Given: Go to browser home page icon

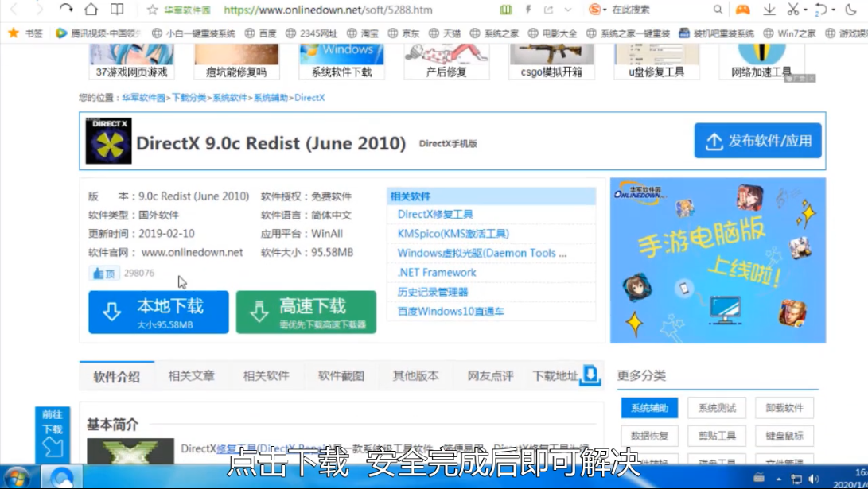Looking at the screenshot, I should click(x=91, y=9).
